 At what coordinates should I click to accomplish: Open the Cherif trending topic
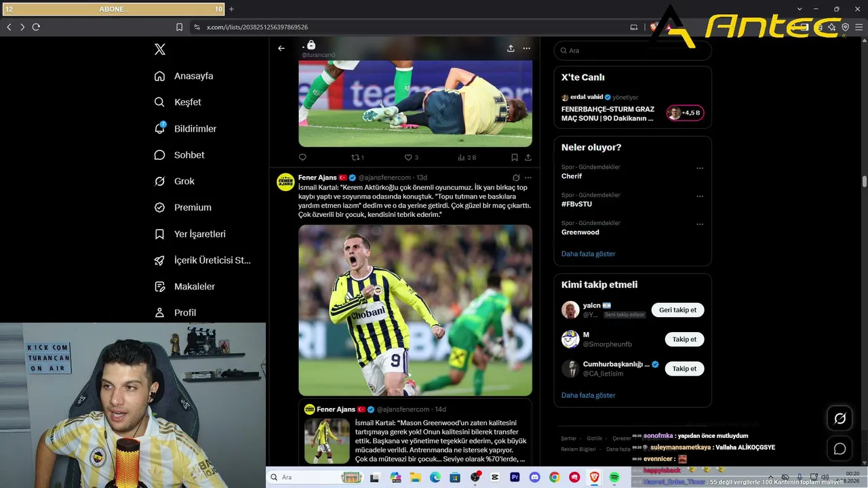pos(572,176)
